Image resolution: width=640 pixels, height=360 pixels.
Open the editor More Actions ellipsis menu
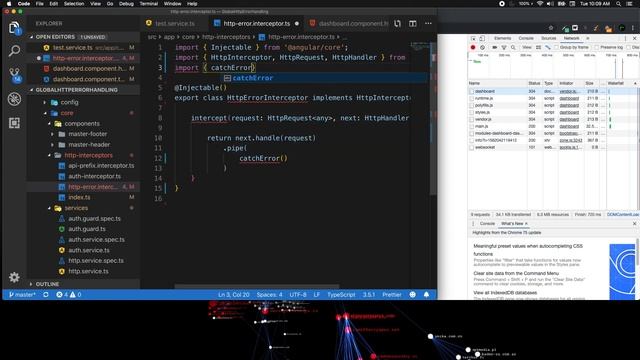pyautogui.click(x=428, y=24)
